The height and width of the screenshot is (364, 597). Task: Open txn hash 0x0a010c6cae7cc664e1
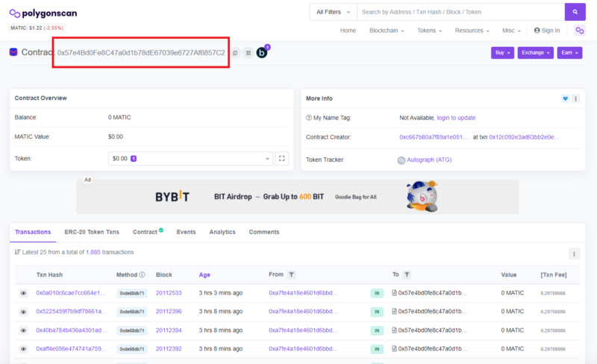[71, 293]
